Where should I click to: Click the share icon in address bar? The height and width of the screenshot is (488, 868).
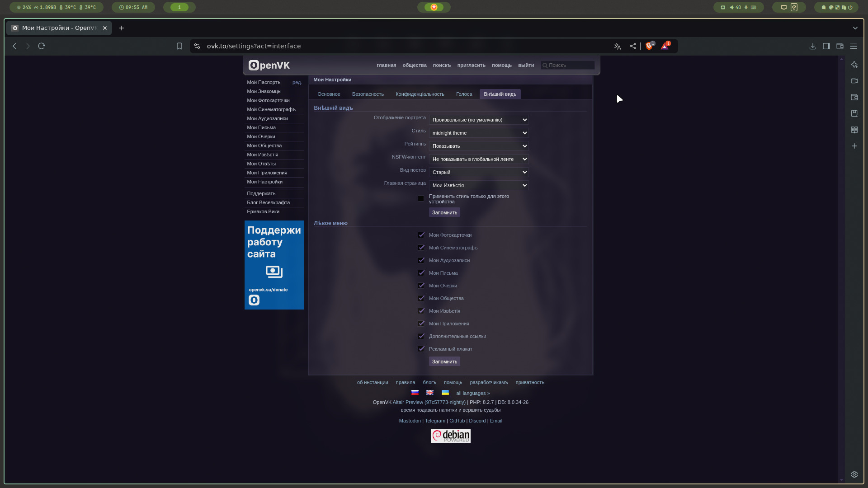(633, 46)
